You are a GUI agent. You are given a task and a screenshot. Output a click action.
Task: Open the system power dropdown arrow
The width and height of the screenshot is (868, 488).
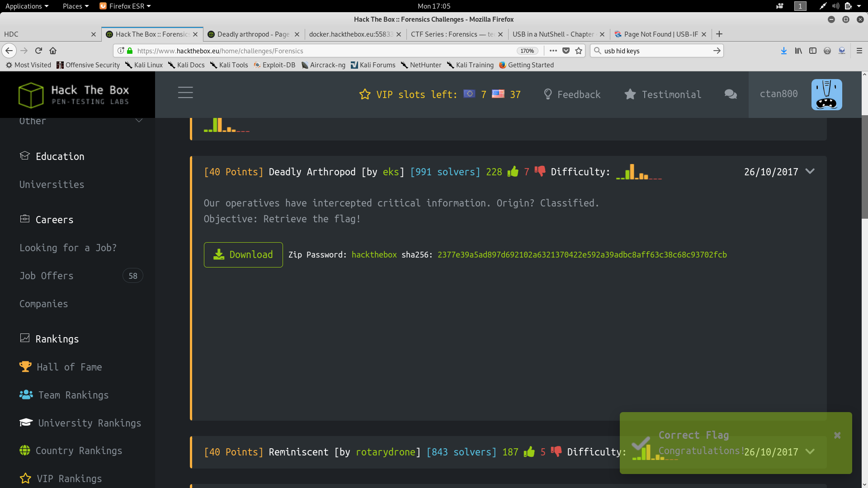coord(859,6)
